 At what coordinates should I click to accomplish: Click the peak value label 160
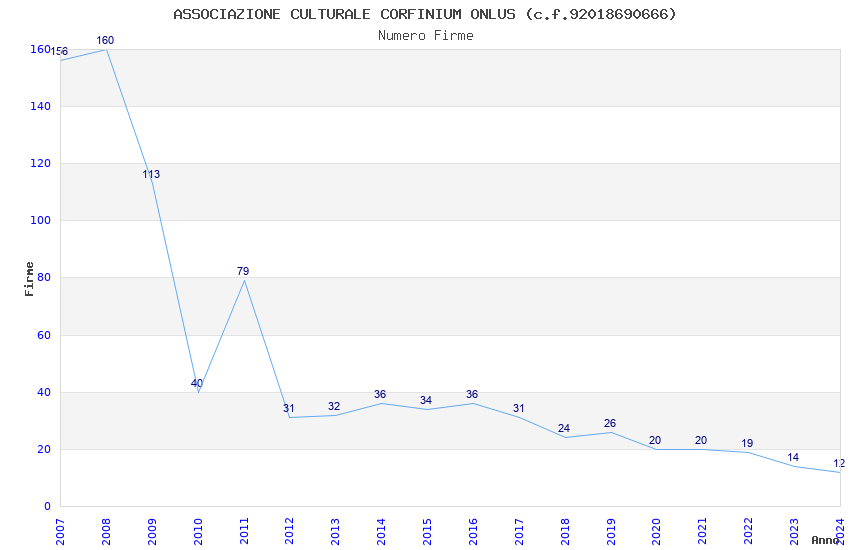(105, 41)
